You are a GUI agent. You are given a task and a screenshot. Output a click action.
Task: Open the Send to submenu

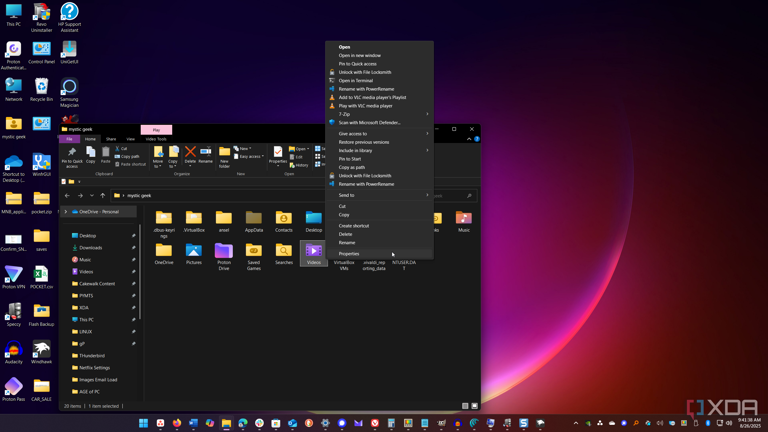coord(379,195)
